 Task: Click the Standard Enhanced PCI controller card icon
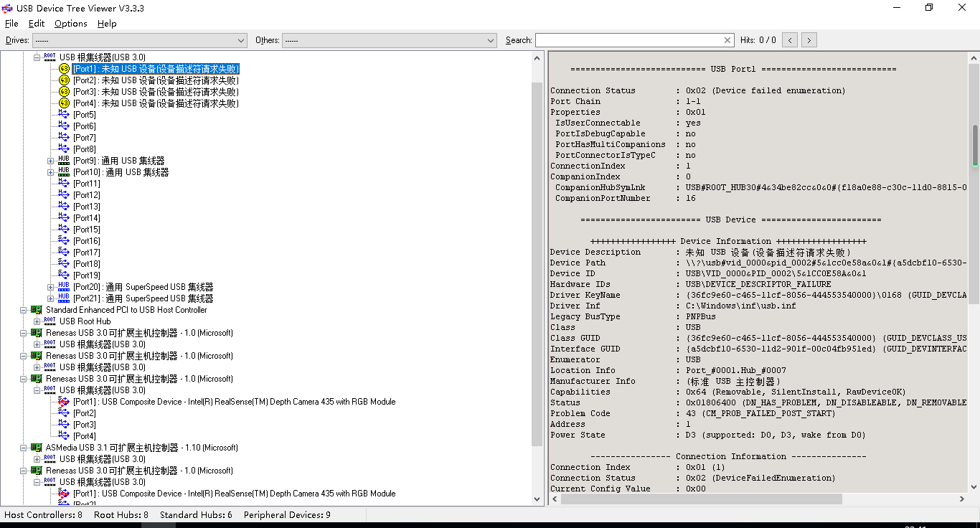[x=37, y=310]
